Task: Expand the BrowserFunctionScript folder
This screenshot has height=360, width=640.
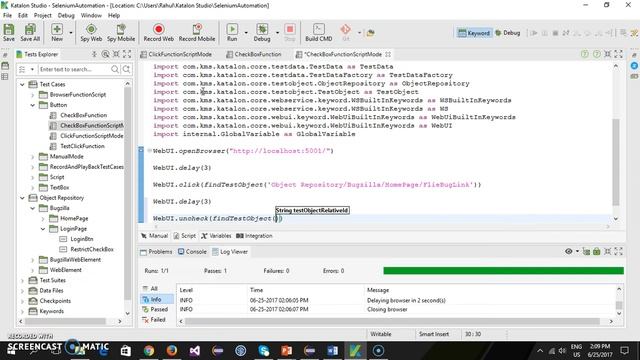Action: point(33,95)
